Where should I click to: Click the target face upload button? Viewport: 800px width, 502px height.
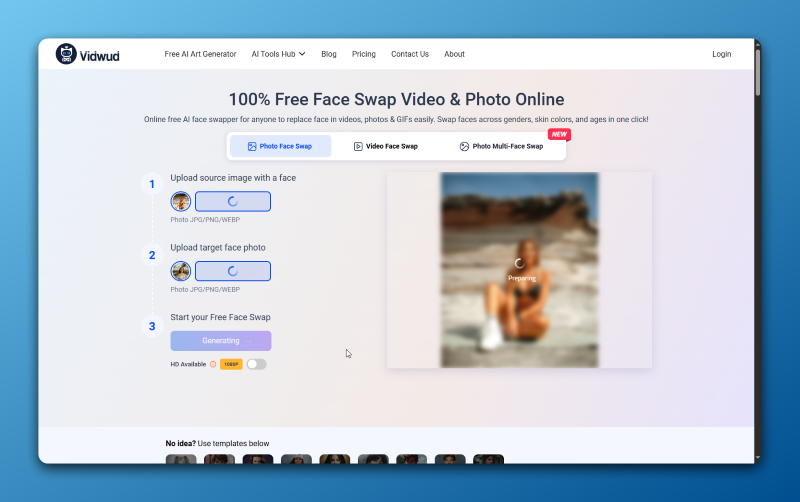pos(233,271)
